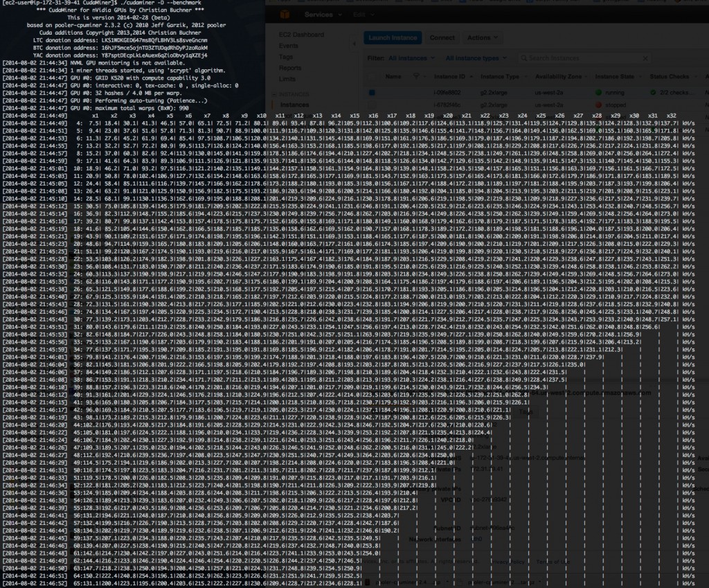This screenshot has height=588, width=709.
Task: Click the search magnifier icon
Action: [523, 58]
